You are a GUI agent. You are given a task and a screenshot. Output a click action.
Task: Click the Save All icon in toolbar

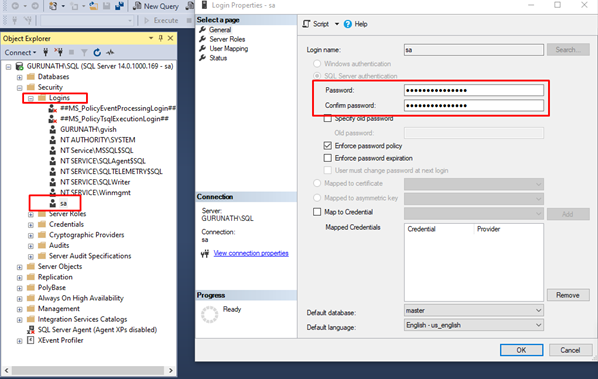pyautogui.click(x=119, y=6)
